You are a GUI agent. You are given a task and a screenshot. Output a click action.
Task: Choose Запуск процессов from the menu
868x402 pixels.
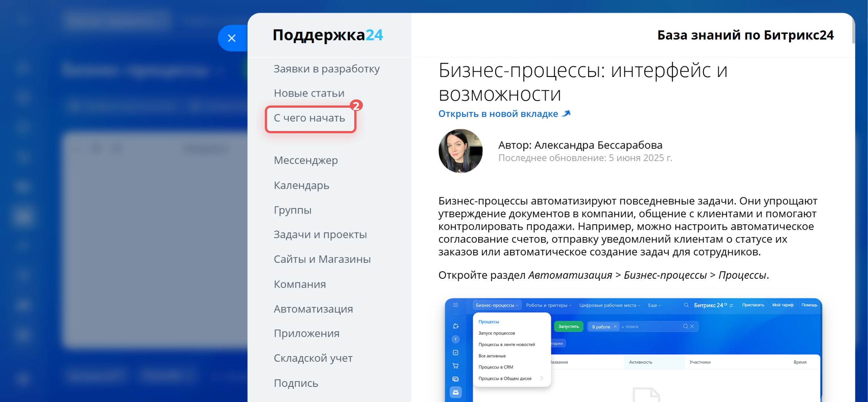tap(496, 333)
